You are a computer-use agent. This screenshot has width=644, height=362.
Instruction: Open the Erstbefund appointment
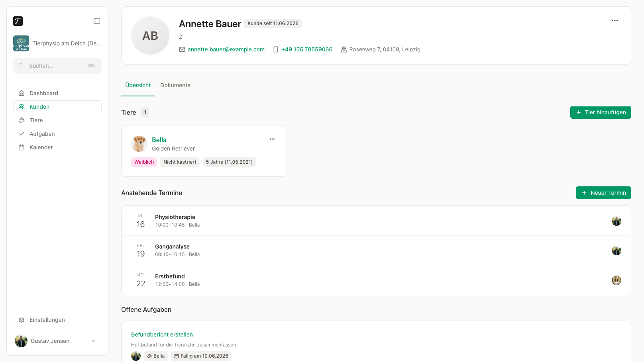coord(376,280)
